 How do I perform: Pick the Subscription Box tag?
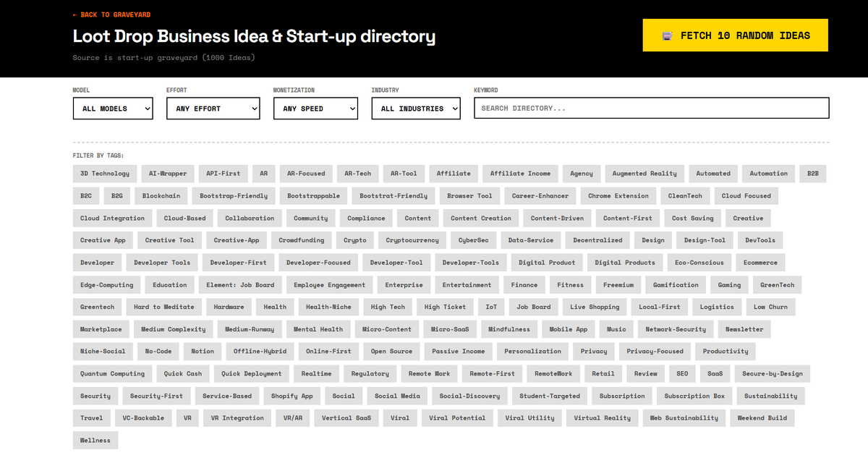pos(694,396)
